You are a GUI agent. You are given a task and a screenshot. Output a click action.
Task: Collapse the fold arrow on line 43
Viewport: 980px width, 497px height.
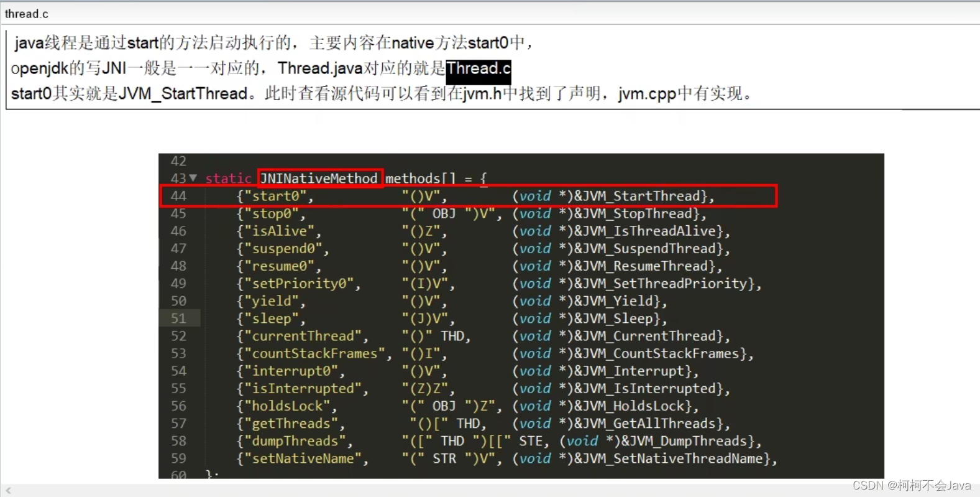(x=193, y=178)
